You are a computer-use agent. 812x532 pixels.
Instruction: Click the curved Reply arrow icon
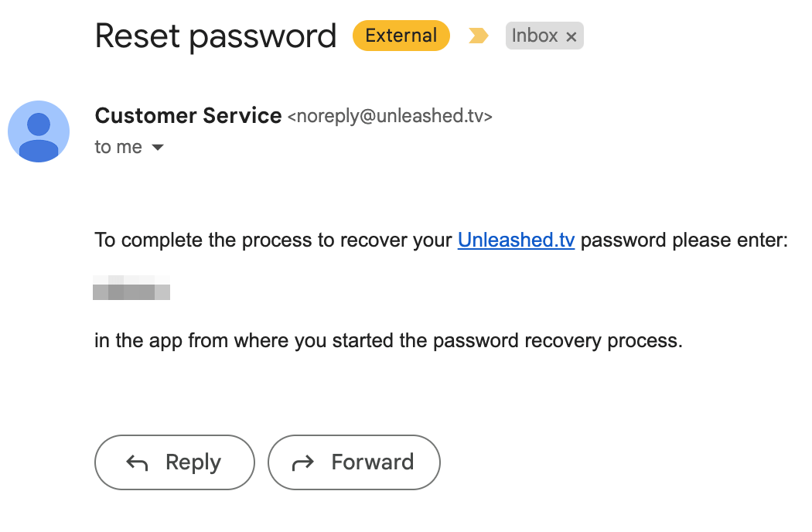137,462
